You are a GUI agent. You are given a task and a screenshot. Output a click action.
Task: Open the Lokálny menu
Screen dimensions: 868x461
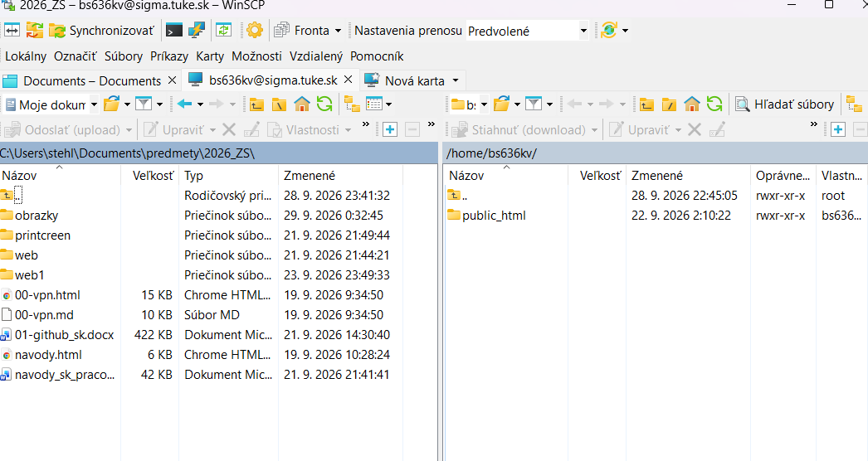(x=26, y=56)
